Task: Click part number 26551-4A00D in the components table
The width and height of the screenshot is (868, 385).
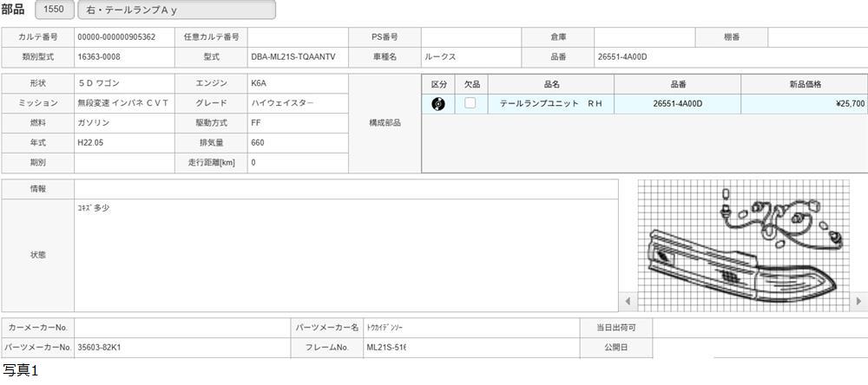Action: click(x=677, y=104)
